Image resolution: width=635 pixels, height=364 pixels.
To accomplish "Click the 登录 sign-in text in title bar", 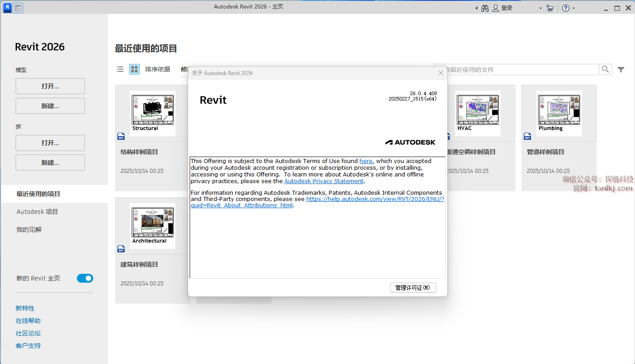I will click(507, 8).
